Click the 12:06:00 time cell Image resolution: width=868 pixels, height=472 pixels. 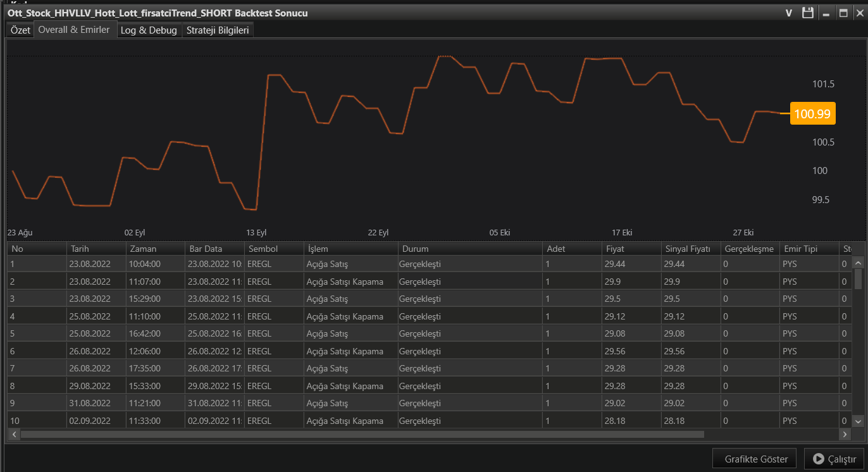point(156,351)
